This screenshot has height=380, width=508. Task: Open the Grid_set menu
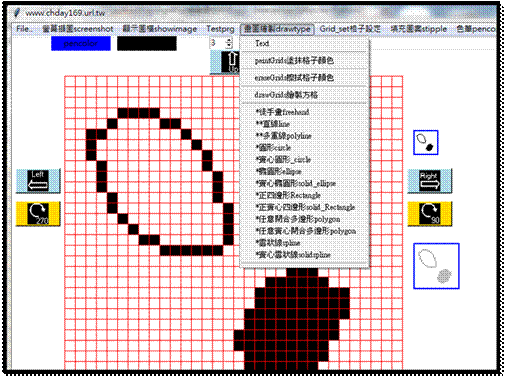click(350, 29)
